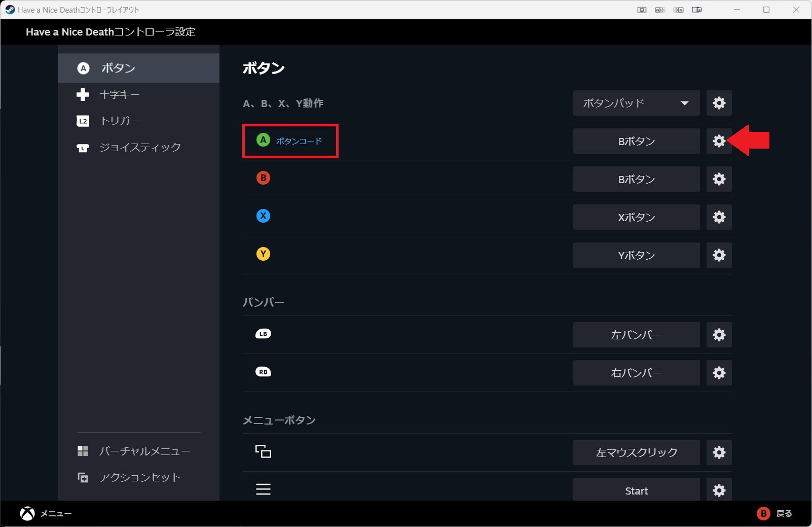Click fourth display mode icon in title bar
The width and height of the screenshot is (812, 527).
coord(697,10)
